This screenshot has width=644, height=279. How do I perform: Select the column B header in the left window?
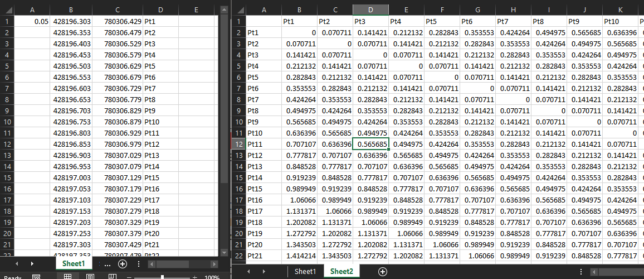(x=71, y=10)
